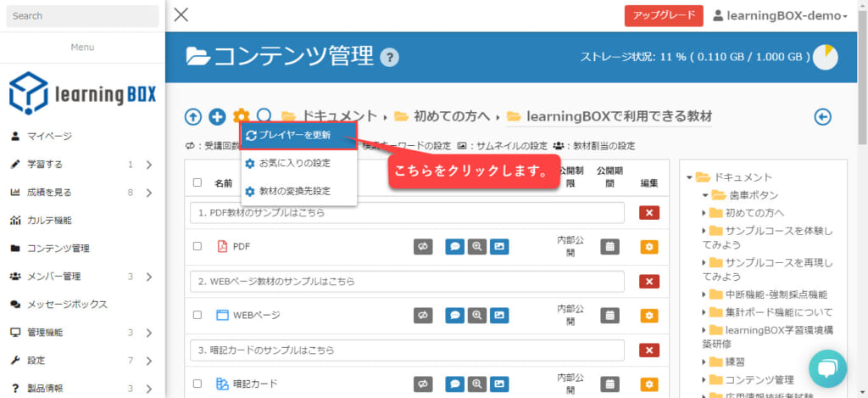The width and height of the screenshot is (868, 398).
Task: Check the PDF row checkbox
Action: (x=198, y=246)
